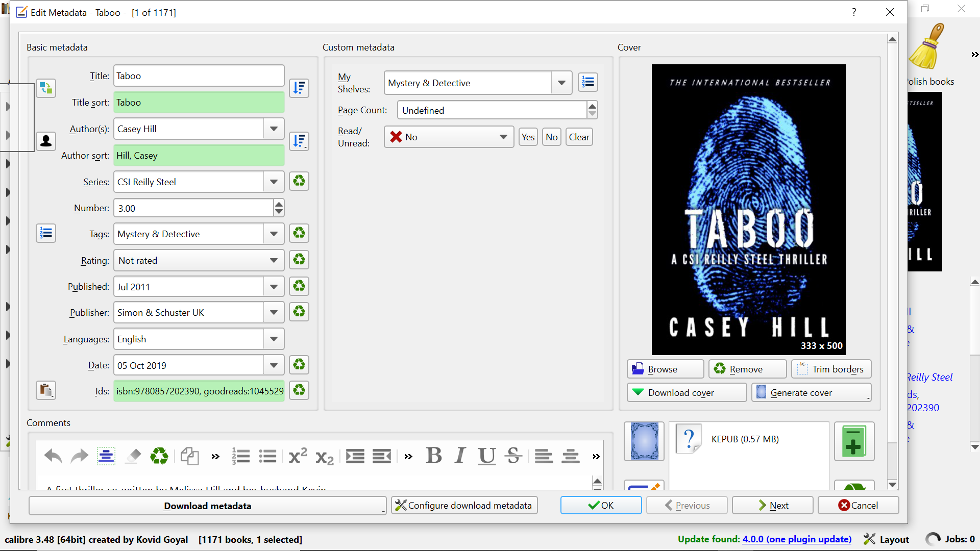Click the Download cover button
This screenshot has width=980, height=551.
pyautogui.click(x=687, y=392)
